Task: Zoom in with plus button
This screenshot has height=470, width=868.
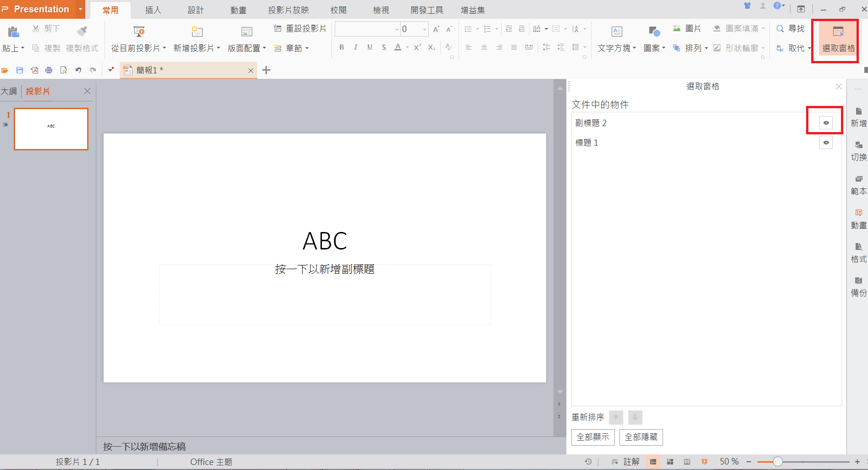Action: [857, 462]
